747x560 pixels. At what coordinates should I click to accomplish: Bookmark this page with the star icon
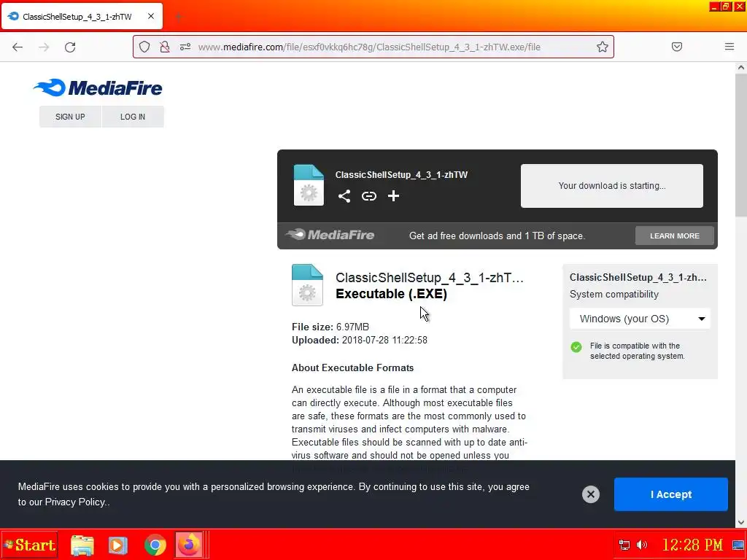[x=602, y=47]
